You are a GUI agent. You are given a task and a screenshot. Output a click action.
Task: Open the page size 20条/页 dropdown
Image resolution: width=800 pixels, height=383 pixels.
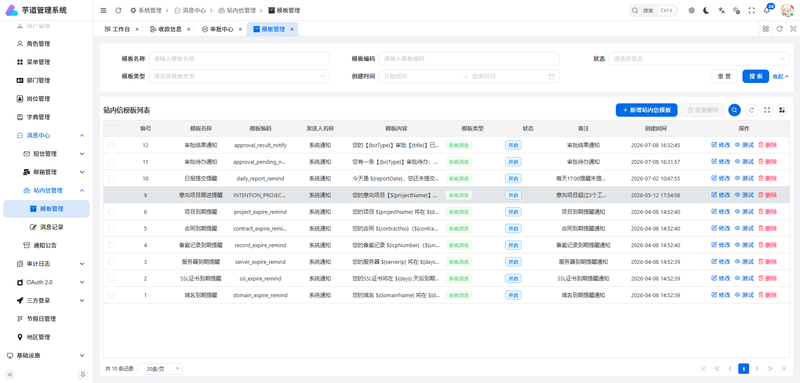160,368
